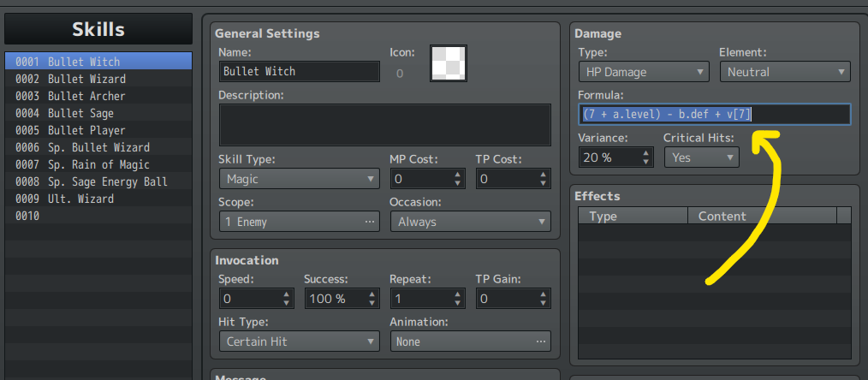Click the Name field containing Bullet Witch
The width and height of the screenshot is (868, 380).
tap(300, 71)
